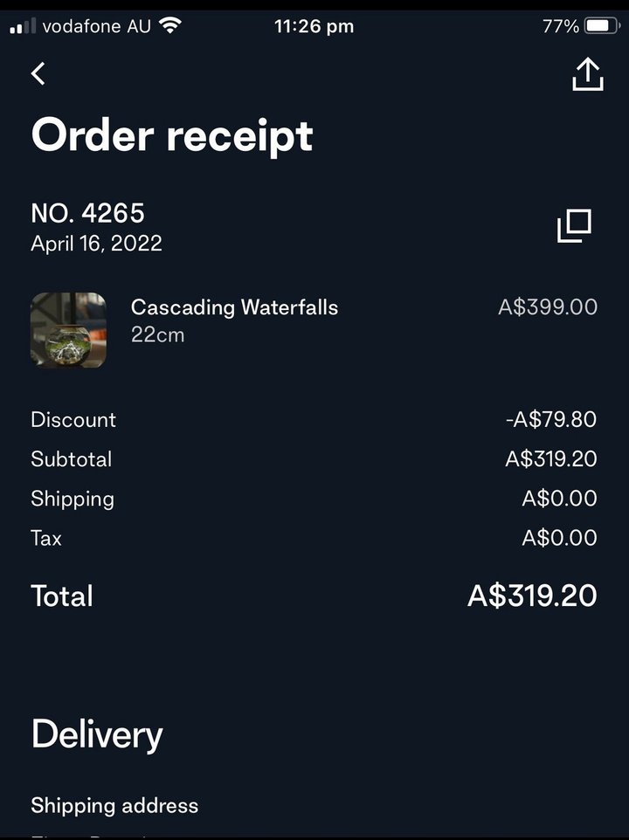Open the Cascading Waterfalls product thumbnail
Screen dimensions: 629x840
click(x=68, y=330)
